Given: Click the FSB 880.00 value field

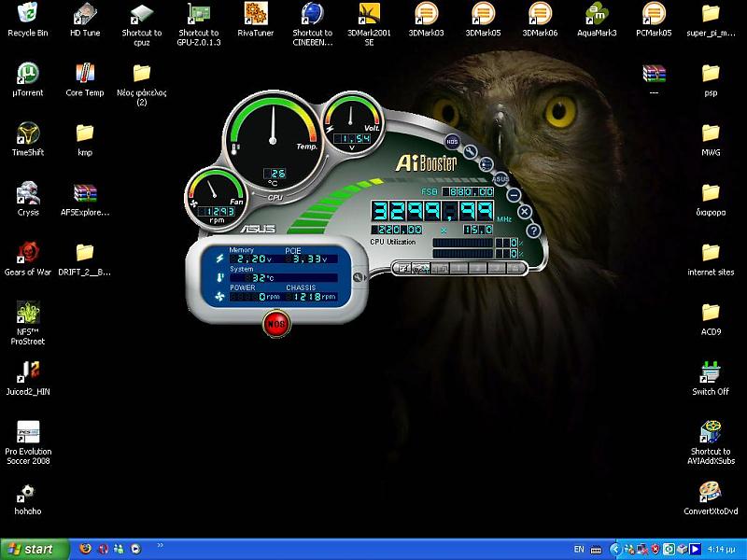Looking at the screenshot, I should coord(469,191).
